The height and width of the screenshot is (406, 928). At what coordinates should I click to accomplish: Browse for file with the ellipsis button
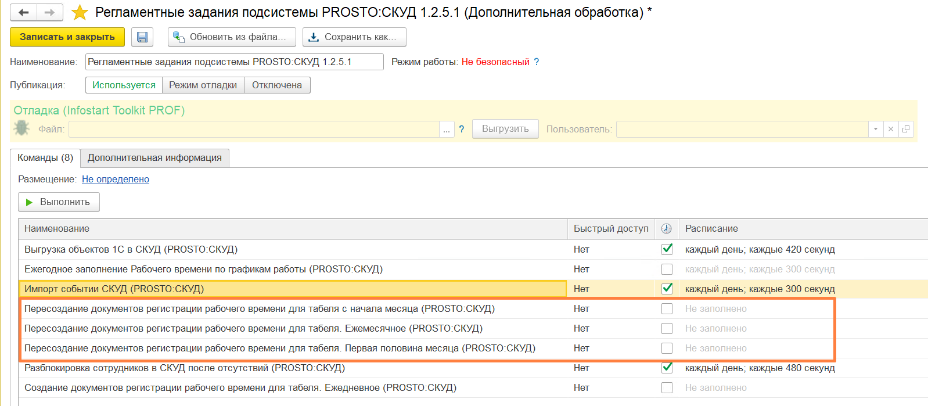(446, 129)
